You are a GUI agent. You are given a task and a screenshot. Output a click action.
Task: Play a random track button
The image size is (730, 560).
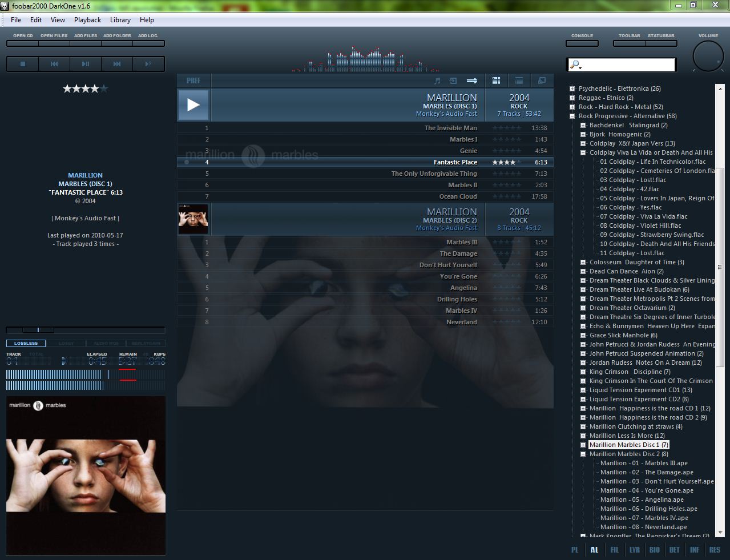point(148,64)
